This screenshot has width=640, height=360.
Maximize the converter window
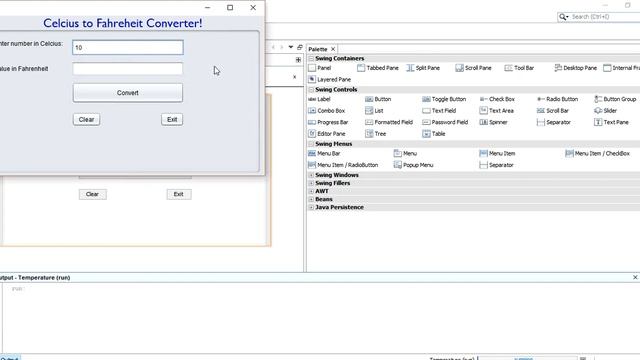230,7
